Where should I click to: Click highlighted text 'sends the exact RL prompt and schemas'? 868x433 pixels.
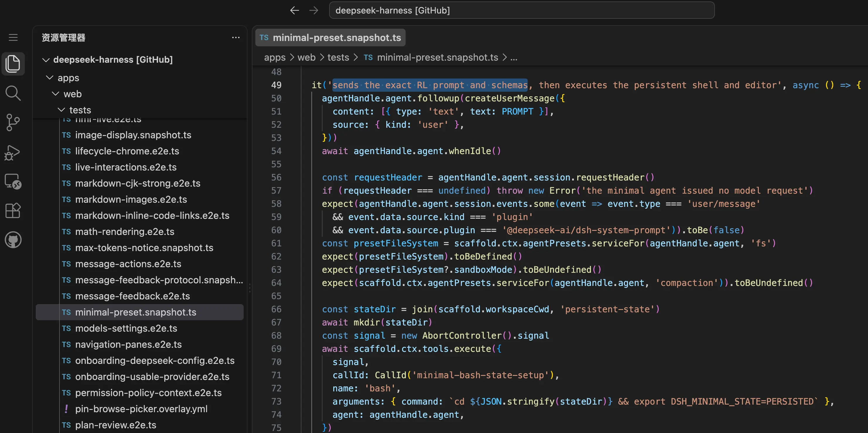430,85
